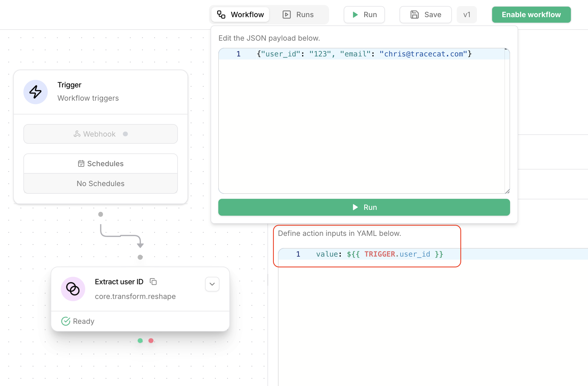
Task: Click the YAML value input line
Action: (379, 254)
